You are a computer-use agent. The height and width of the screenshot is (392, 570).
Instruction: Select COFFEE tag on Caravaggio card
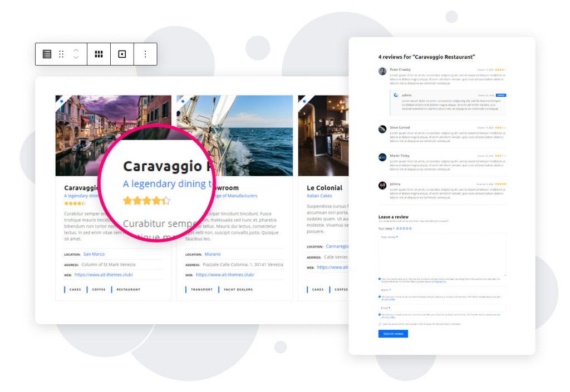99,289
